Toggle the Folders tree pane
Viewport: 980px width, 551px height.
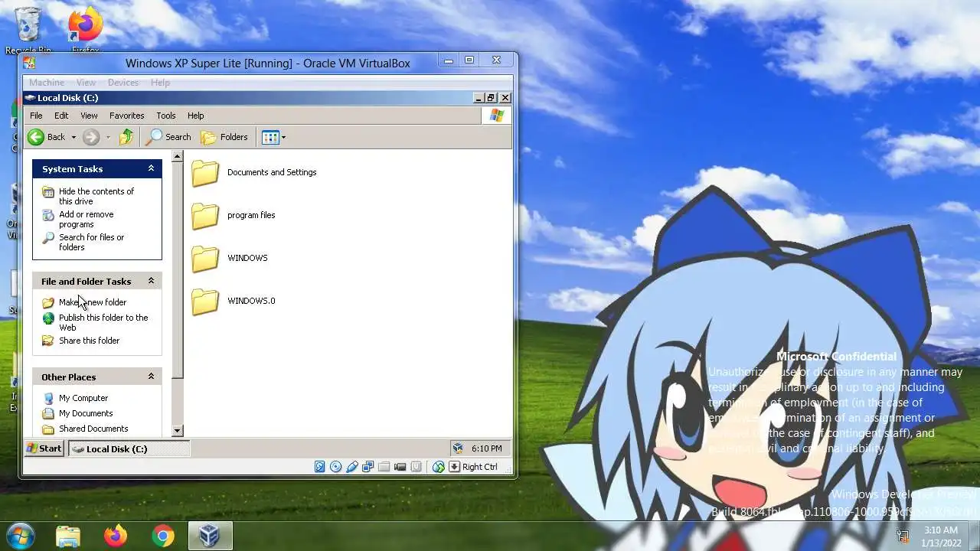click(224, 137)
